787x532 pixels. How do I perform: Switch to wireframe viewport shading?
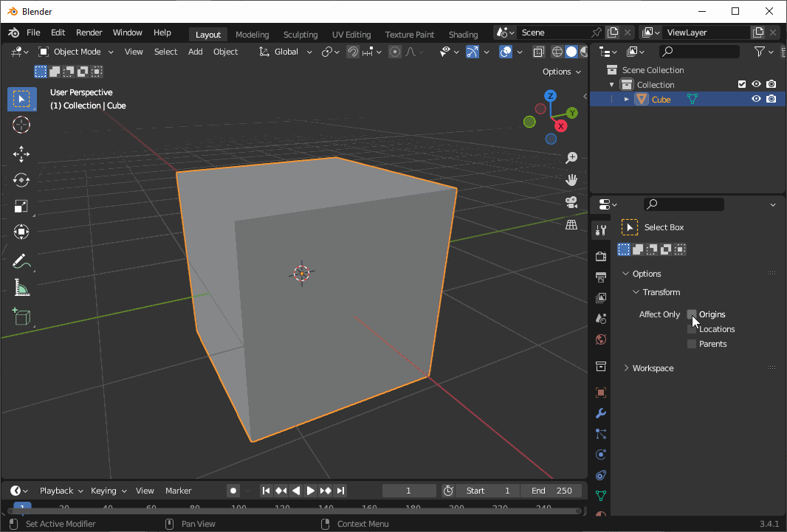point(556,52)
